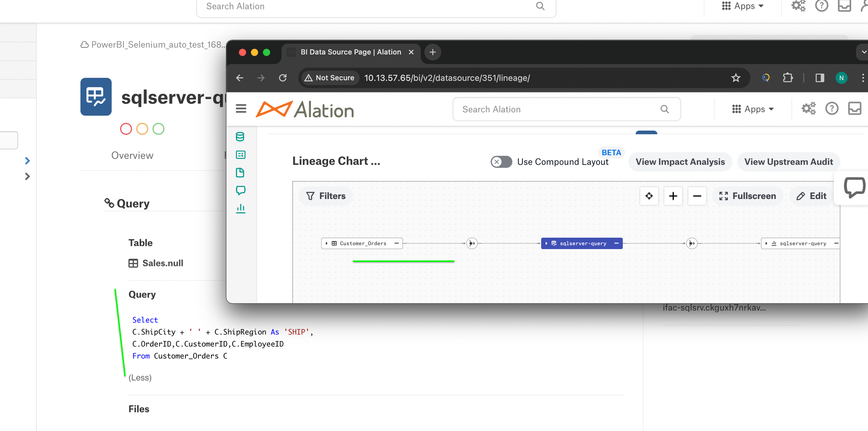Click the browser address bar URL

447,78
